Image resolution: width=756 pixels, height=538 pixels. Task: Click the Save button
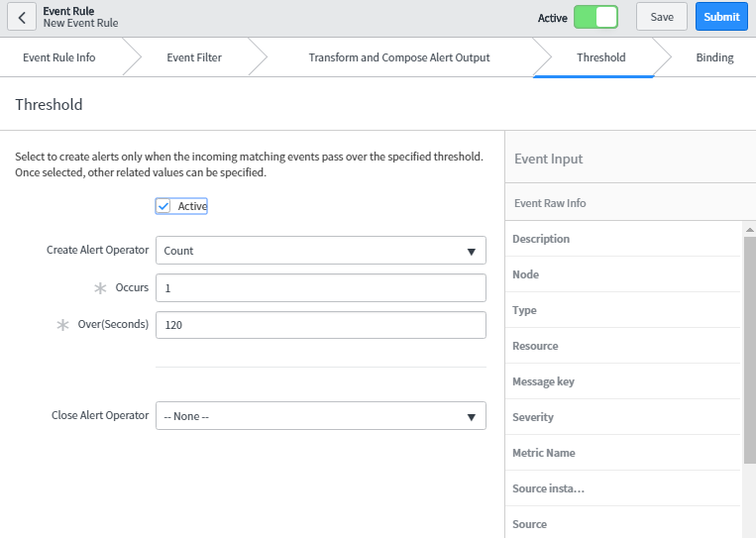tap(661, 17)
